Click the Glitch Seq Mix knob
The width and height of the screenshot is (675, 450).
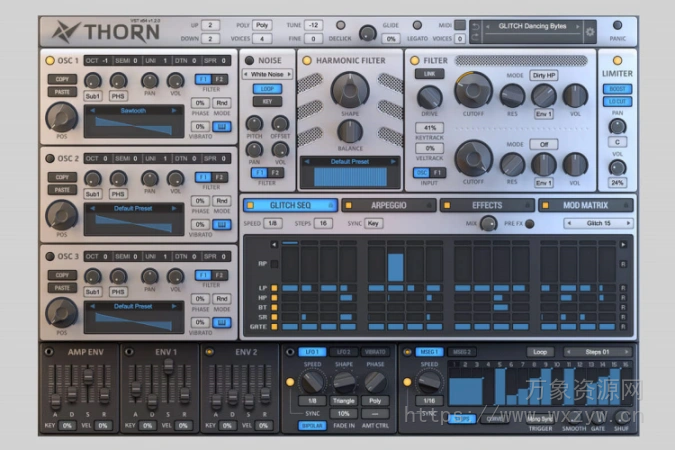tap(488, 223)
